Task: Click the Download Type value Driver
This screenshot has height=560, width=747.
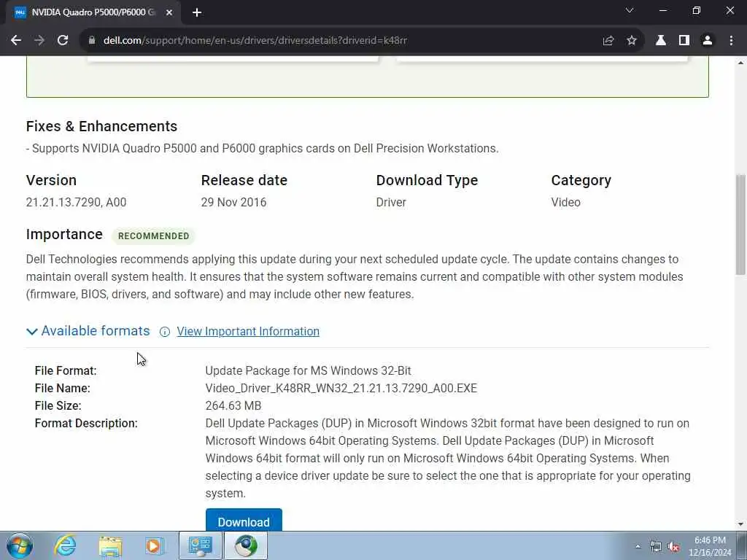Action: click(x=391, y=203)
